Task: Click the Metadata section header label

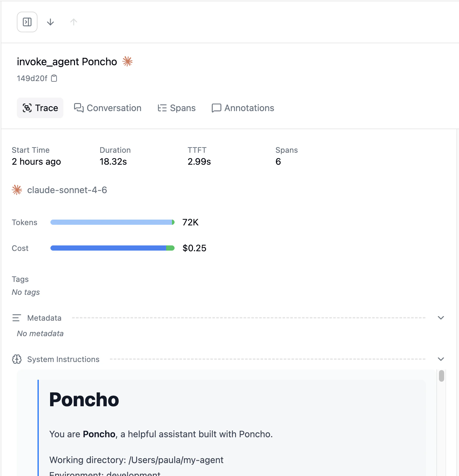Action: pyautogui.click(x=44, y=318)
